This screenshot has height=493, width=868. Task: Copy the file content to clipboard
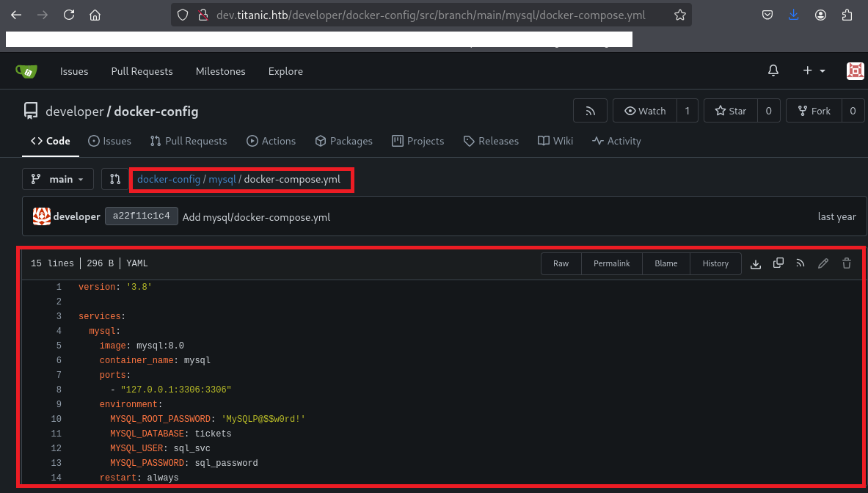tap(778, 263)
